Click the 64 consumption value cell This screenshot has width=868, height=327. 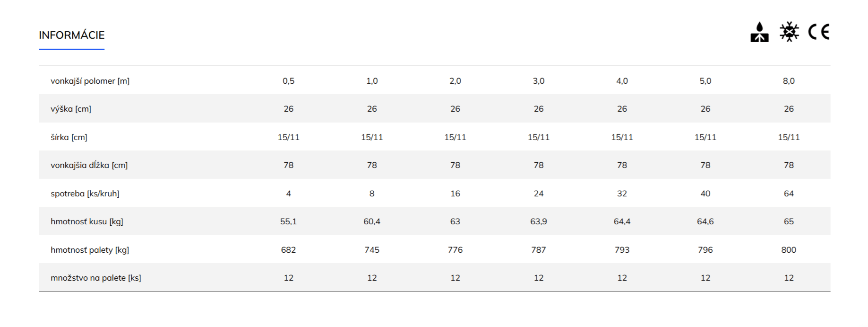point(789,194)
